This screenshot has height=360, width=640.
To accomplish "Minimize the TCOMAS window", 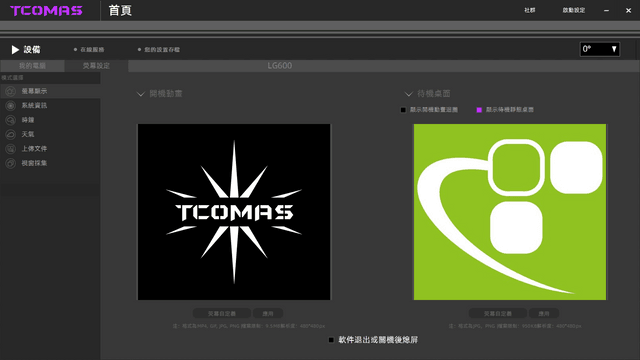I will [x=607, y=11].
